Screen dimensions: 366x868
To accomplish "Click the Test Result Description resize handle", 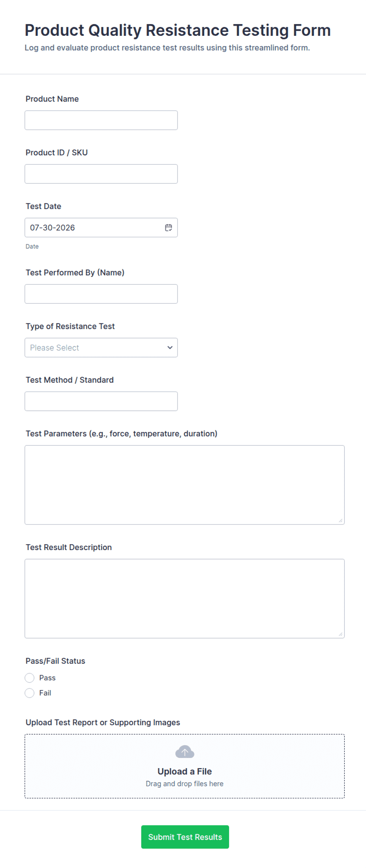I will [340, 634].
